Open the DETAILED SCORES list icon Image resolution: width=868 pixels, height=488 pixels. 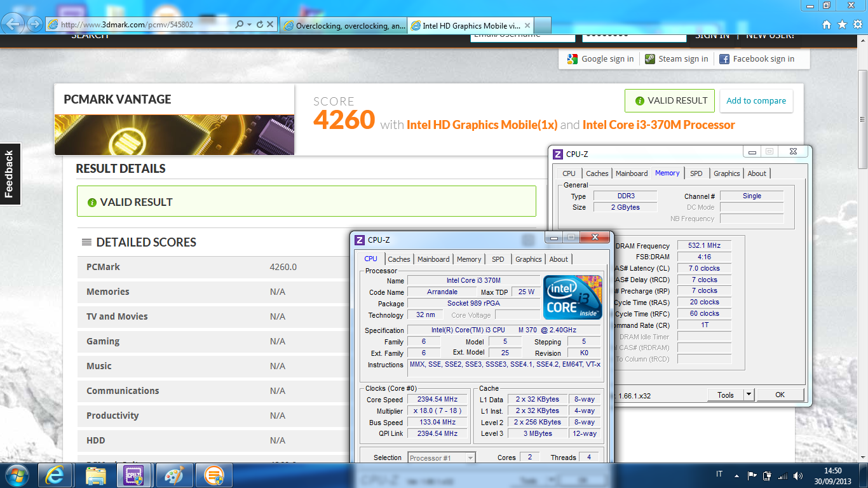point(86,242)
